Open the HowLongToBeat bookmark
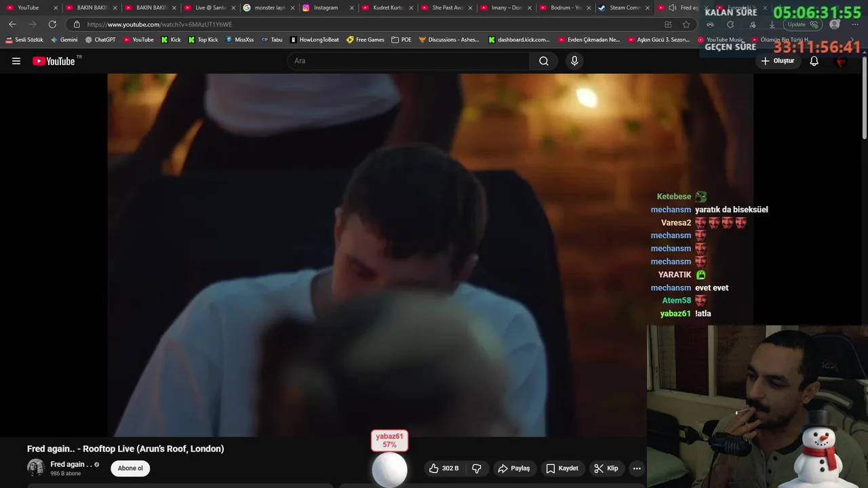The width and height of the screenshot is (868, 488). click(314, 40)
